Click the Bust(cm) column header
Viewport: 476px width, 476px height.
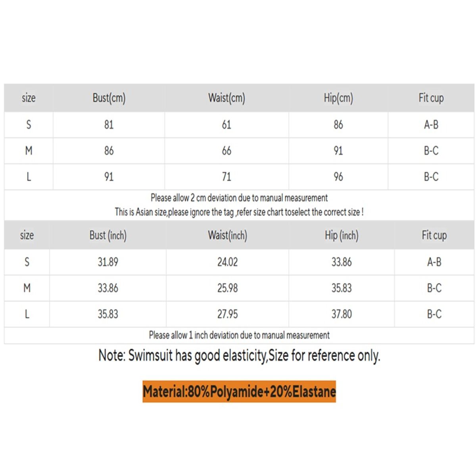tap(109, 98)
